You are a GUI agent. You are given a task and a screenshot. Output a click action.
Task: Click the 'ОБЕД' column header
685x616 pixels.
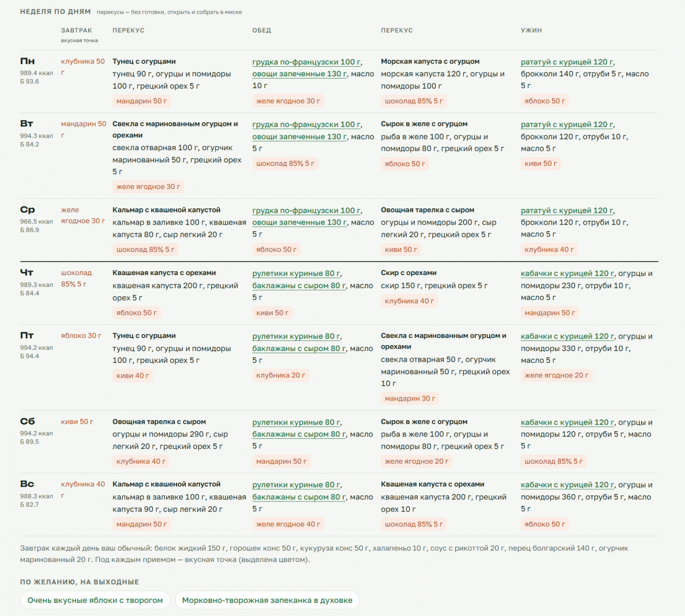tap(262, 30)
